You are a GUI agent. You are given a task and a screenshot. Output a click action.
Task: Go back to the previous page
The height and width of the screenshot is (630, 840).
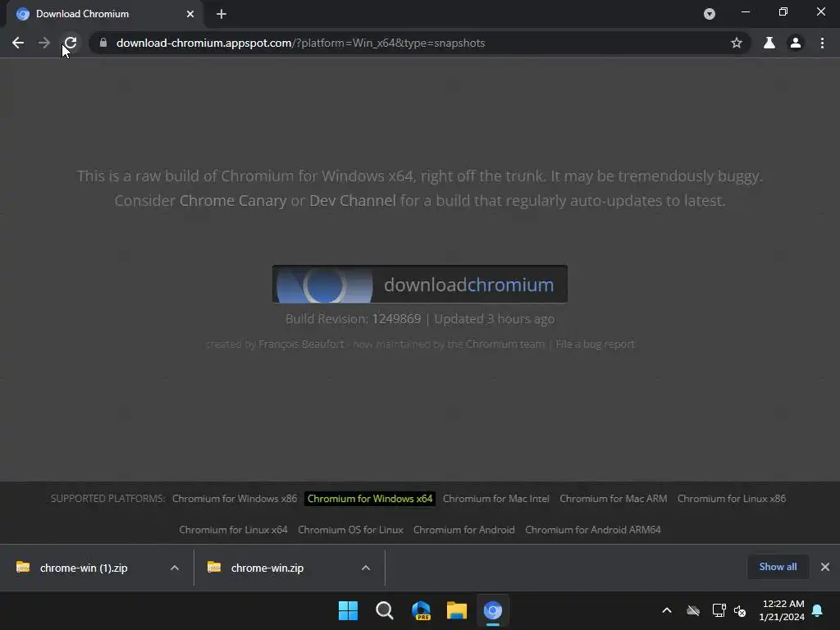(18, 43)
